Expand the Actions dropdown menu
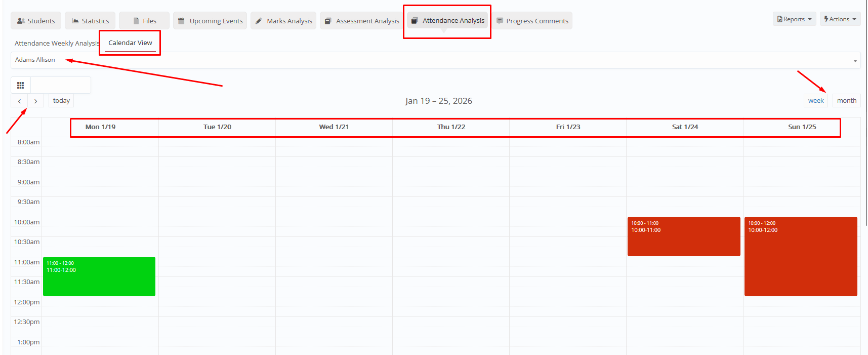This screenshot has width=868, height=355. coord(840,19)
